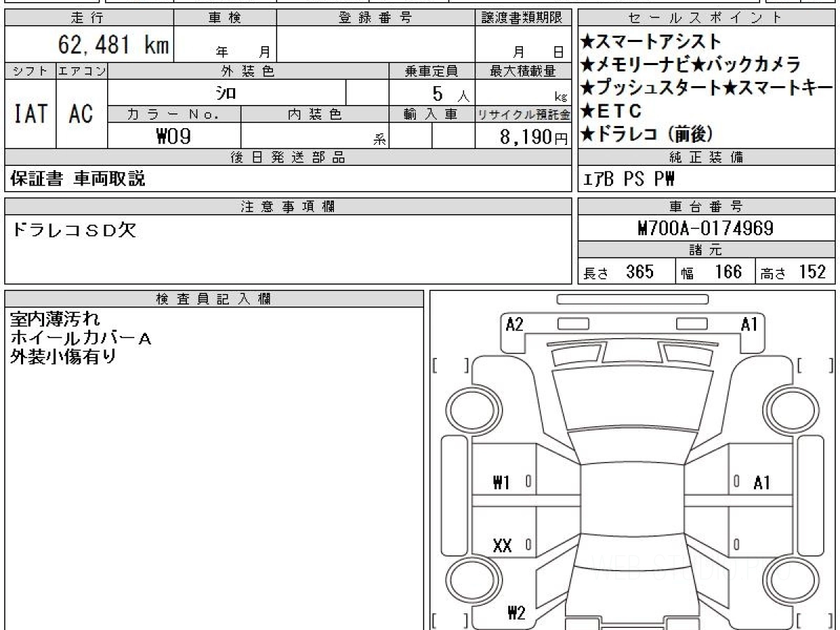Select the note ドラレコSD欠
The height and width of the screenshot is (630, 840).
tap(74, 230)
